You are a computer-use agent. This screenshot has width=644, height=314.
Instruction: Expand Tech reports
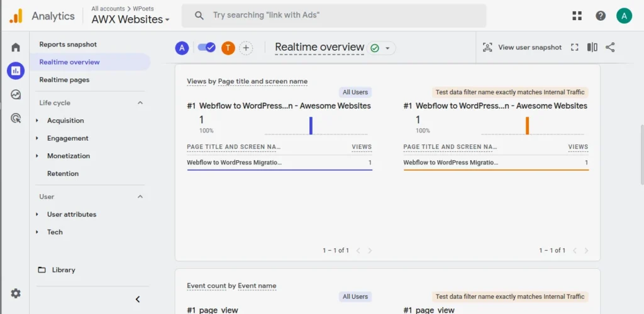click(x=37, y=232)
